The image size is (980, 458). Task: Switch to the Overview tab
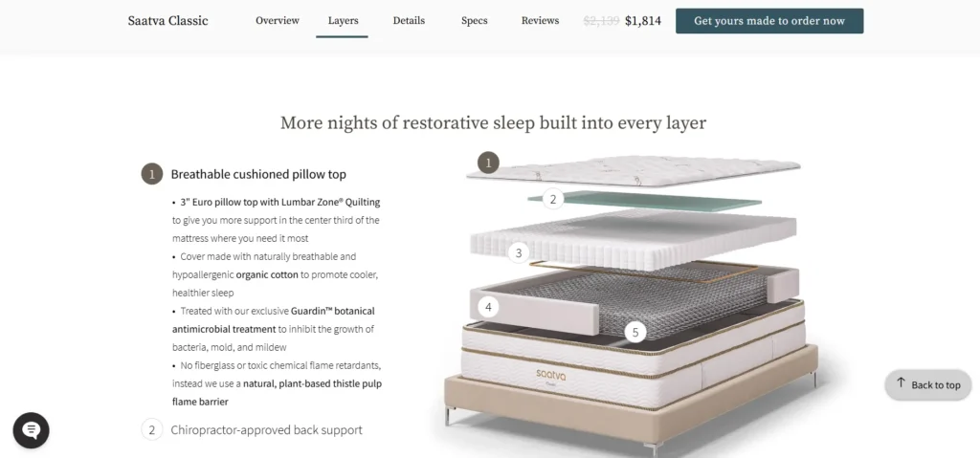278,21
